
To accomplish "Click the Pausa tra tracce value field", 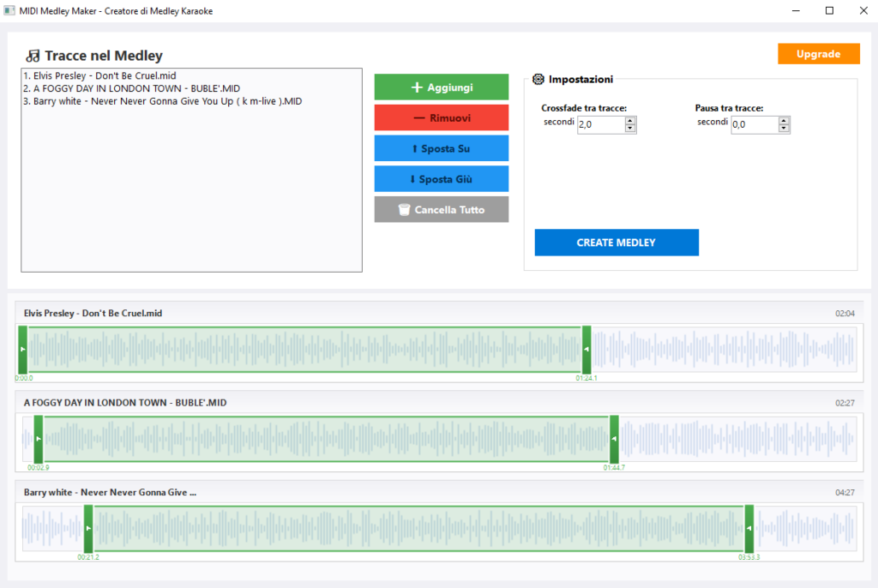I will (x=754, y=125).
